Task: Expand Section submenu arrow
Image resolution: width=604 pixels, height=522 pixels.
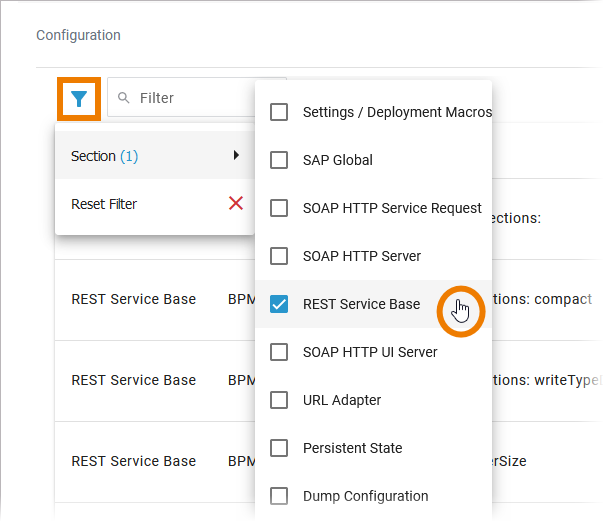Action: click(236, 156)
